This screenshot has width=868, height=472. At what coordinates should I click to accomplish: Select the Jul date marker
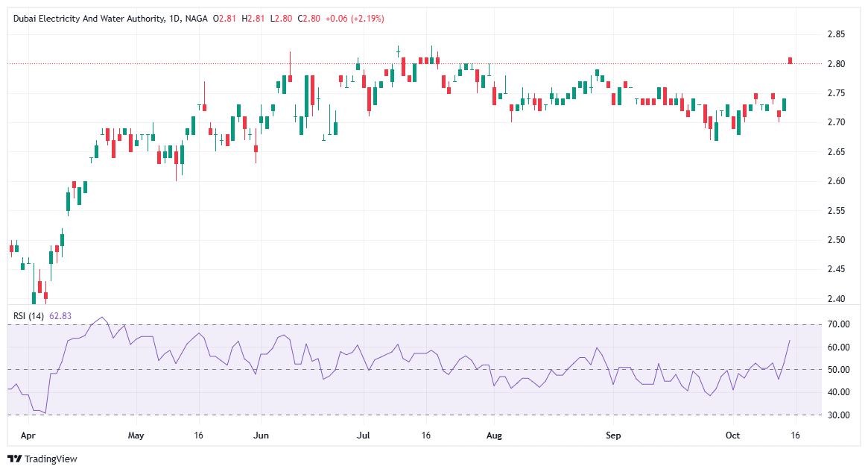click(363, 433)
